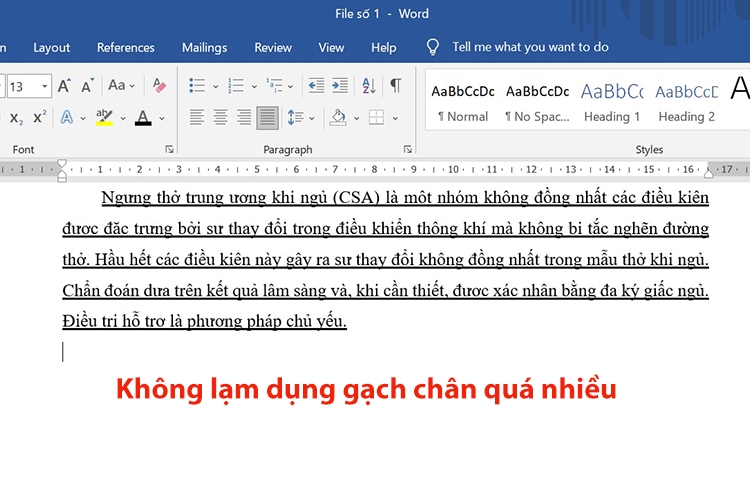
Task: Open borders dropdown arrow
Action: pos(395,118)
